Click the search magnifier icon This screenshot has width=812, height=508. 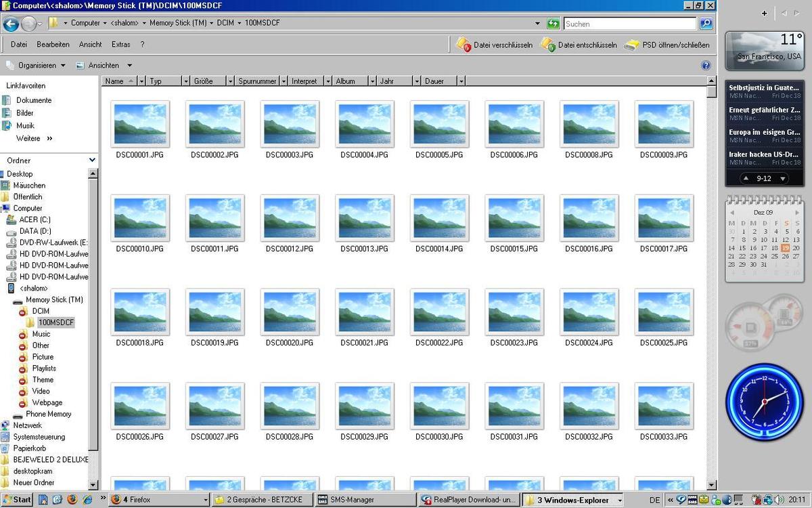tap(706, 24)
